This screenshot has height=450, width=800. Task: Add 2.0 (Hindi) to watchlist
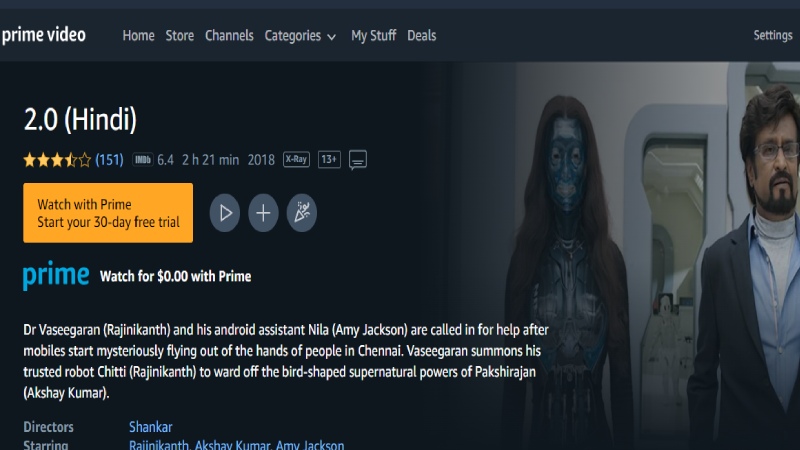coord(263,213)
